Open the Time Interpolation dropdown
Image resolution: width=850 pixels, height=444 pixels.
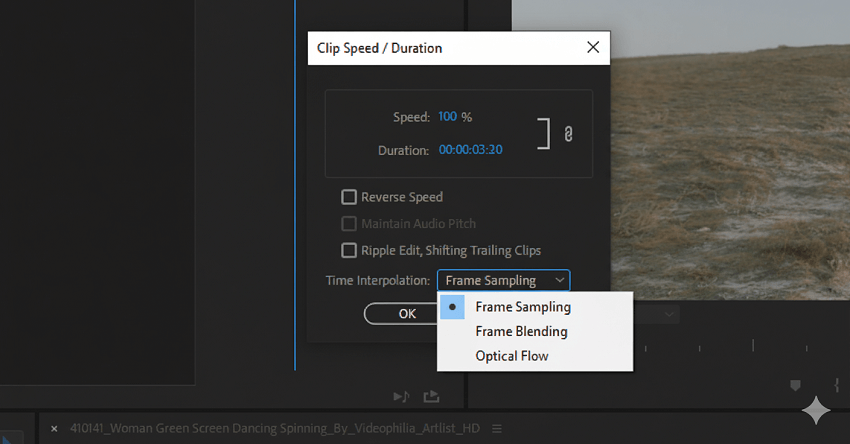click(x=504, y=280)
